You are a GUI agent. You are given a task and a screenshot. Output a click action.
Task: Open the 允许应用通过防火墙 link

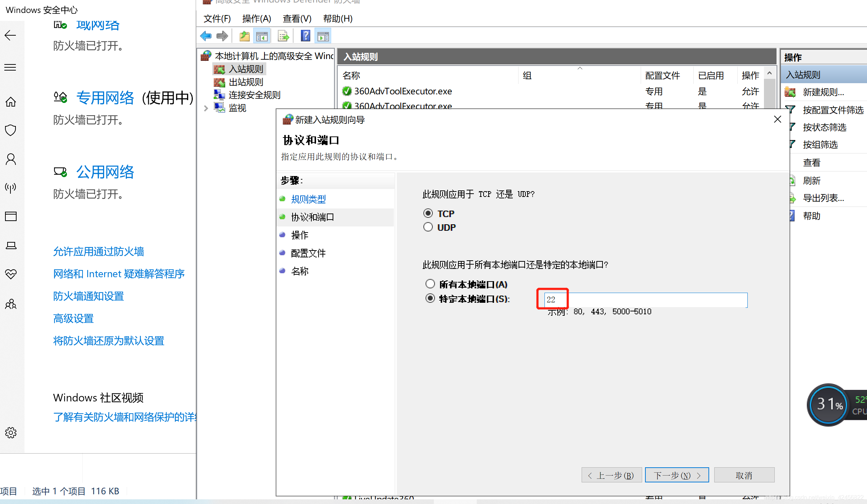pos(98,251)
